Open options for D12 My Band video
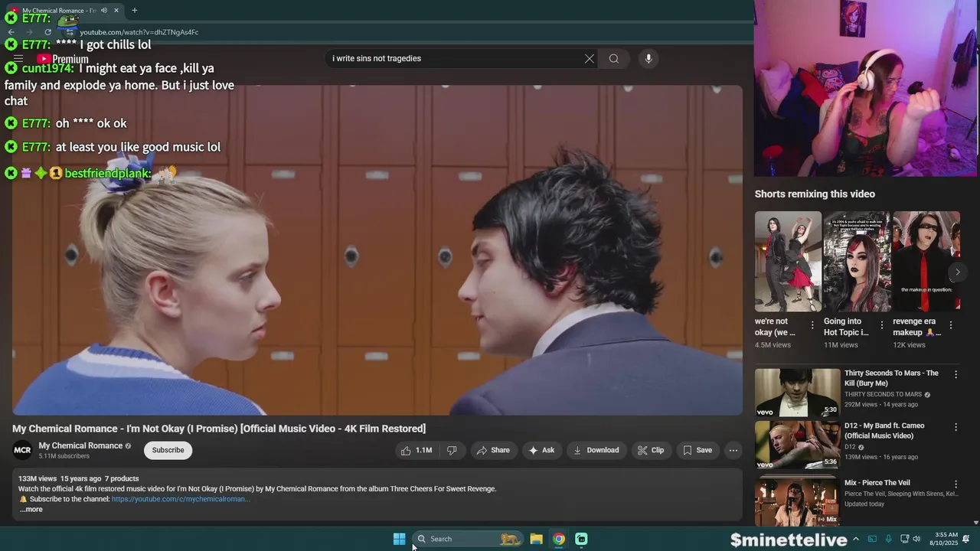 [955, 426]
